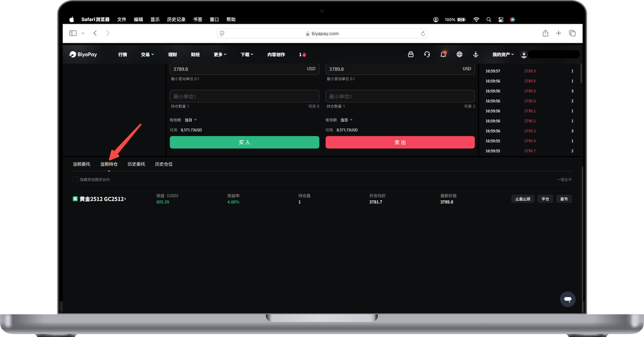Viewport: 644px width, 337px height.
Task: Switch to the 当前委托 tab
Action: (82, 164)
